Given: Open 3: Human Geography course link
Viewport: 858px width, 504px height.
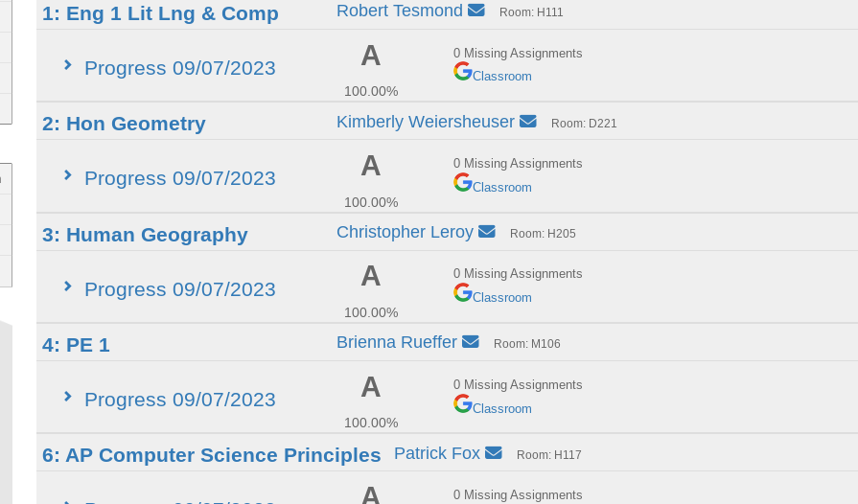Looking at the screenshot, I should pyautogui.click(x=145, y=235).
